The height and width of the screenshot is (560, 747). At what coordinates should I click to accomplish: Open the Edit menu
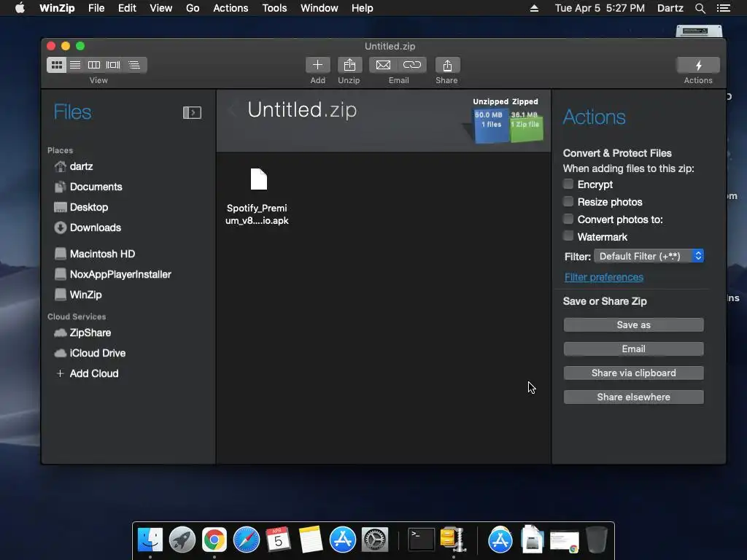127,8
